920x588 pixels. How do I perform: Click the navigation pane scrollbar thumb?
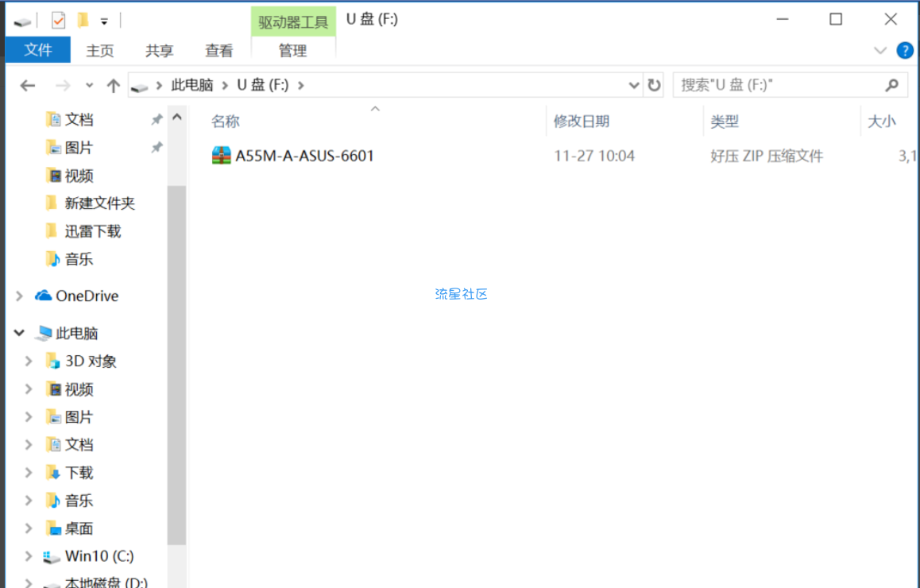176,365
